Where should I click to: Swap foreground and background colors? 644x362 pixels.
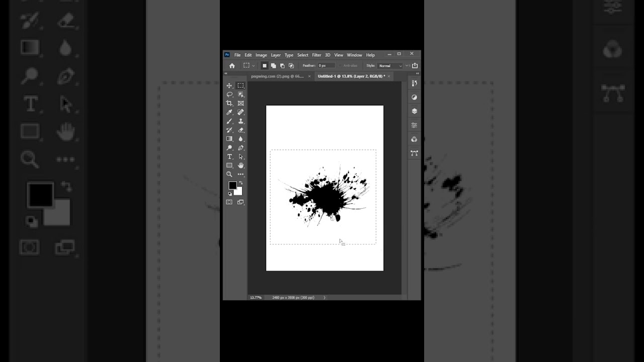click(240, 184)
